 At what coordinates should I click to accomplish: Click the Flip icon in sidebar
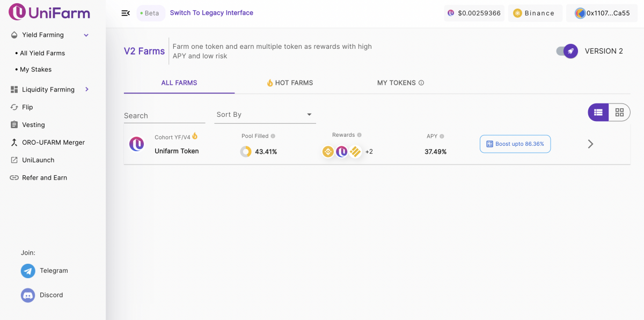pos(14,107)
